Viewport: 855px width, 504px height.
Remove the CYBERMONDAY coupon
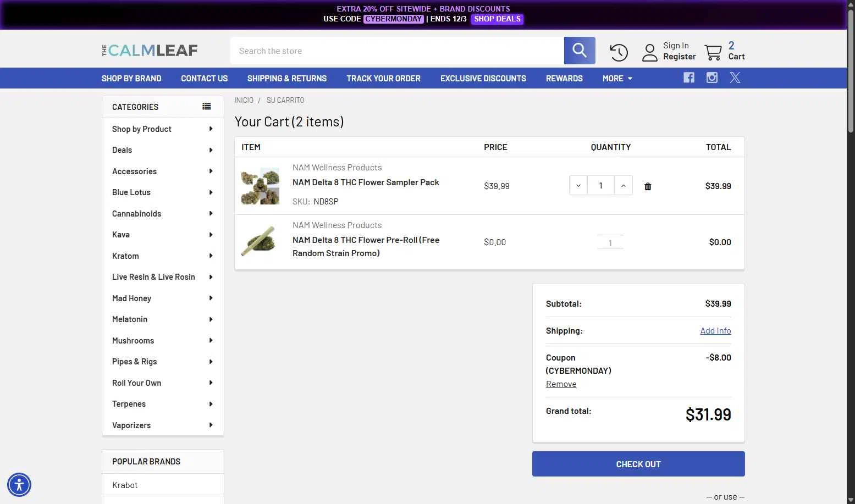561,384
